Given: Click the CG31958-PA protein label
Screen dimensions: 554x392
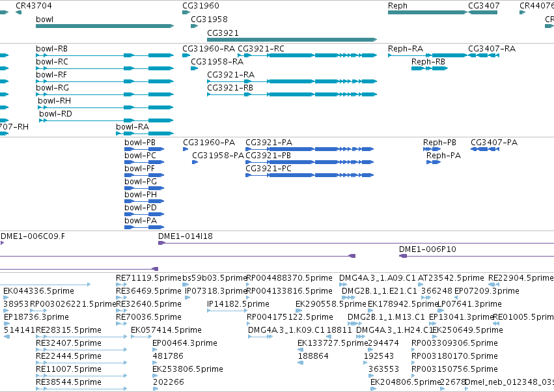Looking at the screenshot, I should [x=218, y=156].
